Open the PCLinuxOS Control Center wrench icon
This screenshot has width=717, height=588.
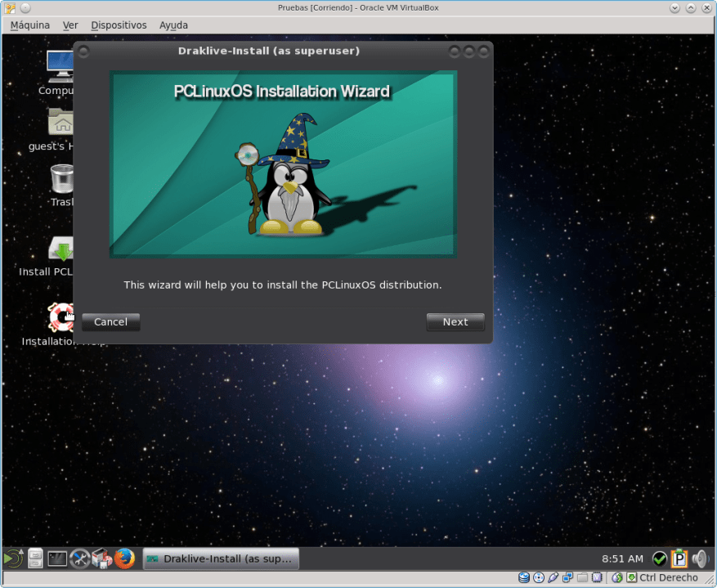coord(79,559)
